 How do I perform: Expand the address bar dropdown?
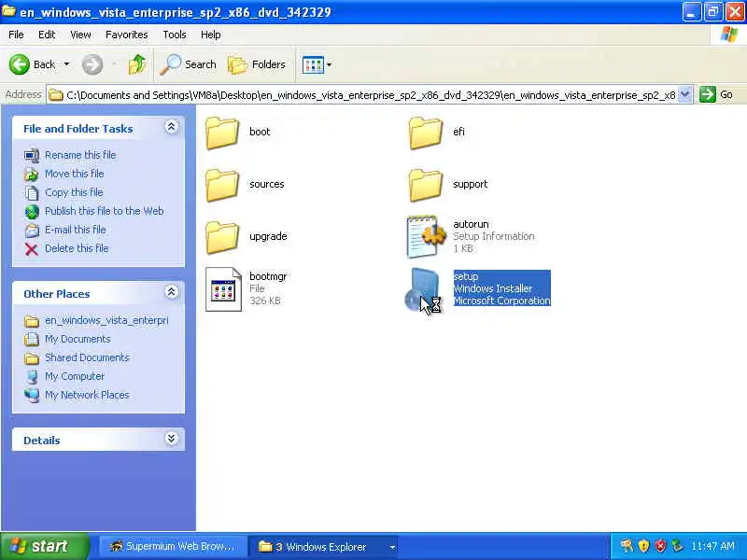pyautogui.click(x=684, y=94)
